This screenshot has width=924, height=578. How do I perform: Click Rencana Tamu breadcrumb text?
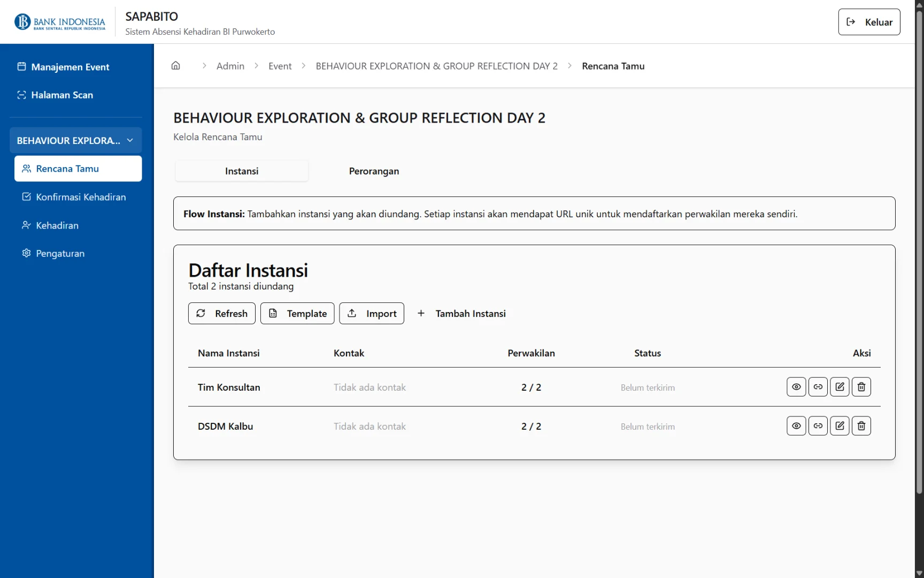coord(613,66)
